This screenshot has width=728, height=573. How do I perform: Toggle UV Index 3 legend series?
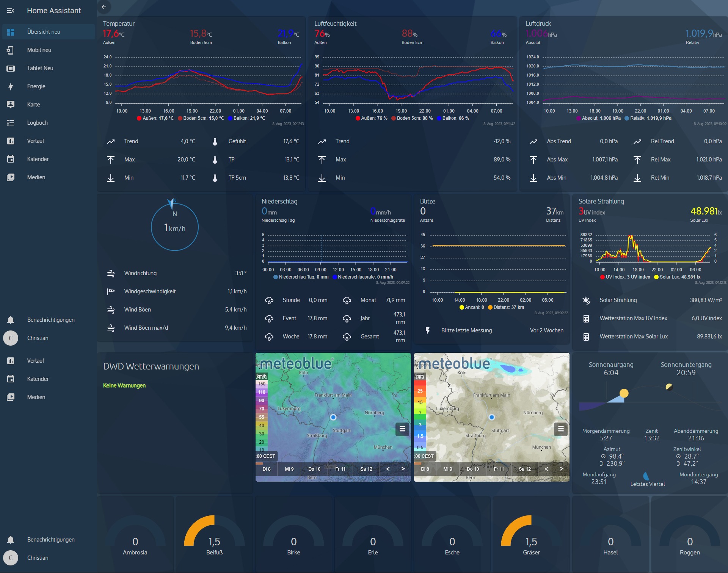pyautogui.click(x=625, y=277)
